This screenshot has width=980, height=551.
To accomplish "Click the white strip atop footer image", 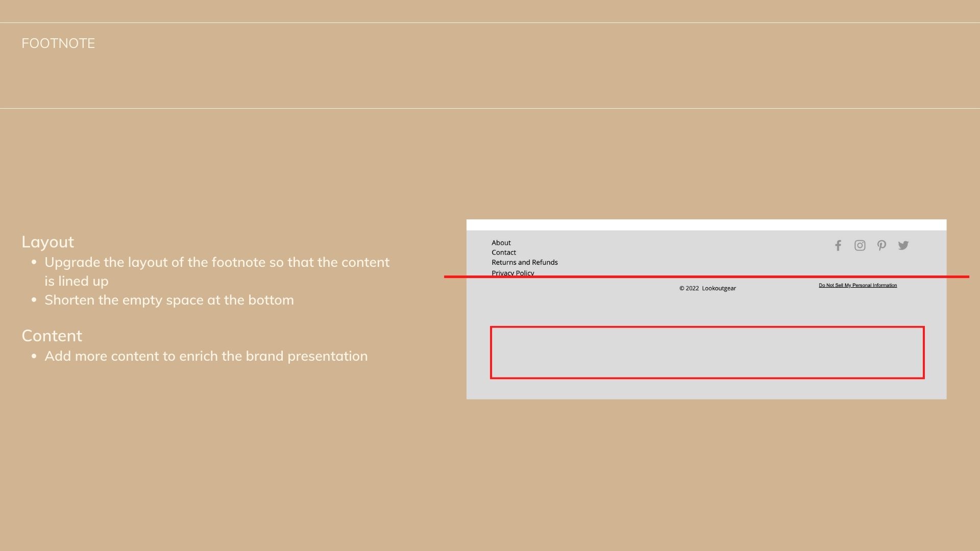I will click(x=706, y=225).
